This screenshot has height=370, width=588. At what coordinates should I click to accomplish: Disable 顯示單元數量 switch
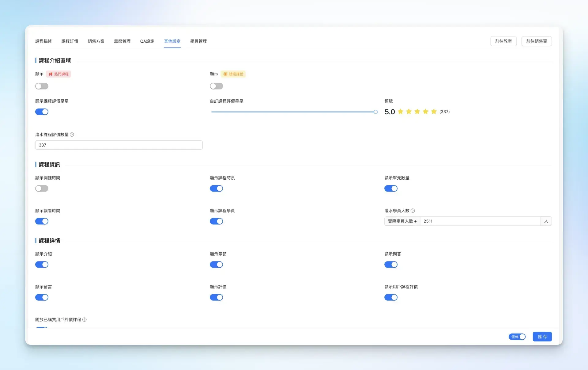391,189
